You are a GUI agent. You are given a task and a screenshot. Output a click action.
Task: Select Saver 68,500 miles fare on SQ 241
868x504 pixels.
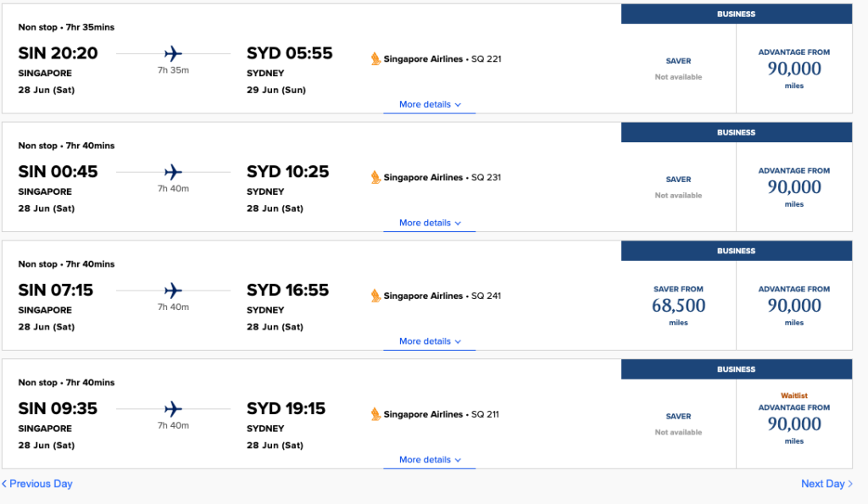coord(678,306)
